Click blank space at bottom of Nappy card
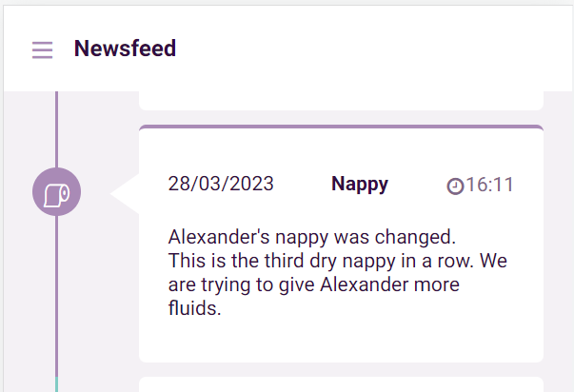This screenshot has height=392, width=574. tap(341, 341)
